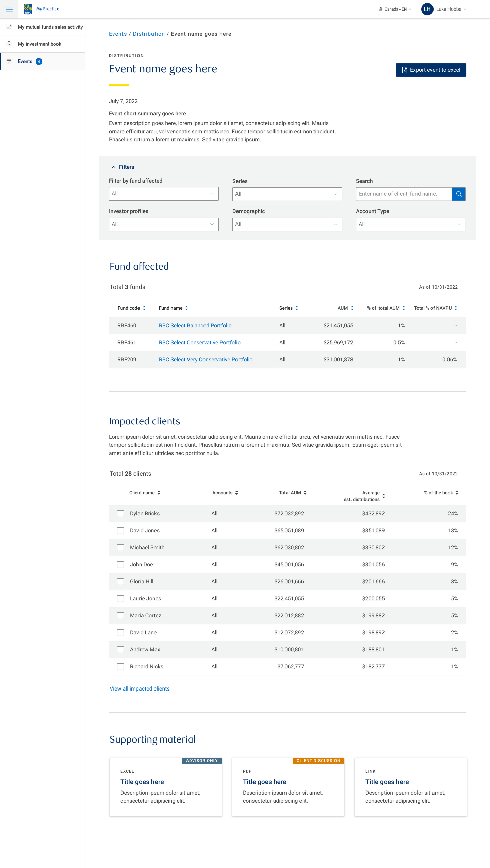Select checkbox for David Jones
Screen dimensions: 490x868
(120, 531)
